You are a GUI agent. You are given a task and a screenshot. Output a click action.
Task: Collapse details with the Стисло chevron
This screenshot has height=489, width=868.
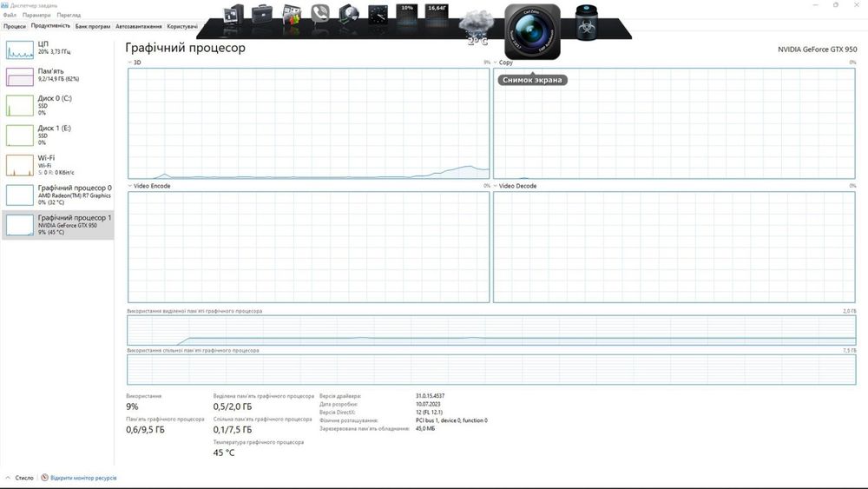coord(8,478)
